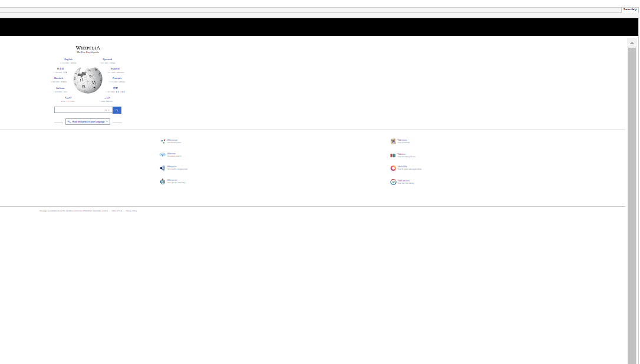Open the MediaWiki flower icon
The image size is (640, 364).
point(393,168)
